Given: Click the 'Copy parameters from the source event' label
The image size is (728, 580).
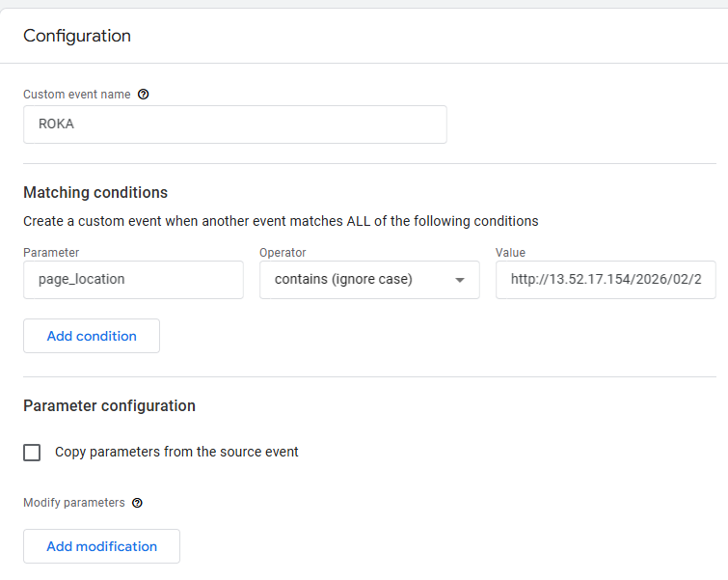Looking at the screenshot, I should point(176,452).
